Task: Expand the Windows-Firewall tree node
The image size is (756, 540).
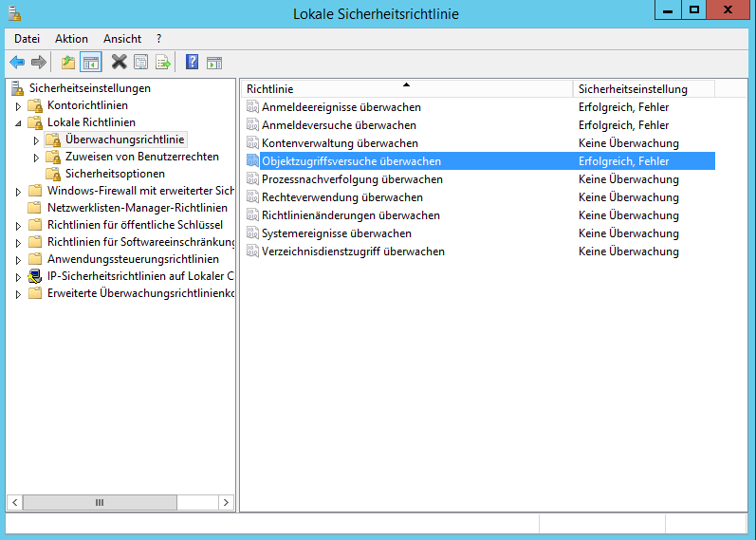Action: tap(17, 191)
